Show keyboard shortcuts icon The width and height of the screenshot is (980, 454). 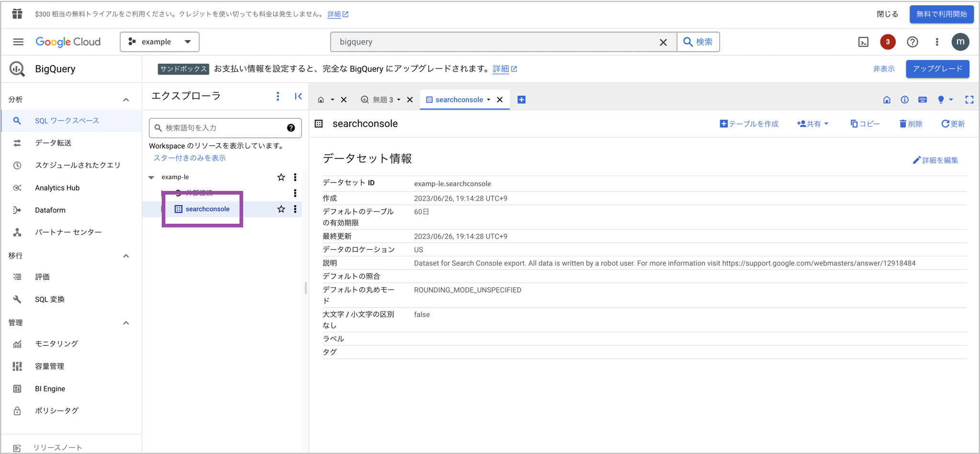tap(923, 100)
